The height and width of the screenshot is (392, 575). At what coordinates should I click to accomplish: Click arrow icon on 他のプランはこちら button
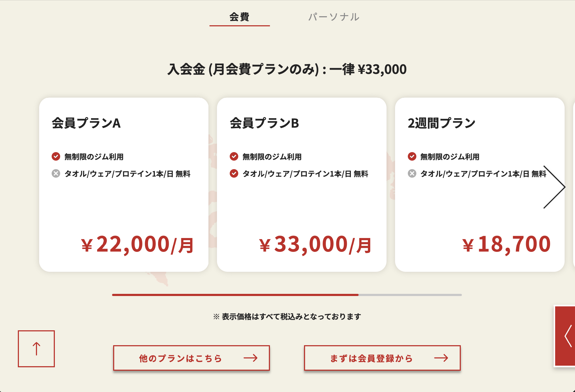[x=250, y=358]
